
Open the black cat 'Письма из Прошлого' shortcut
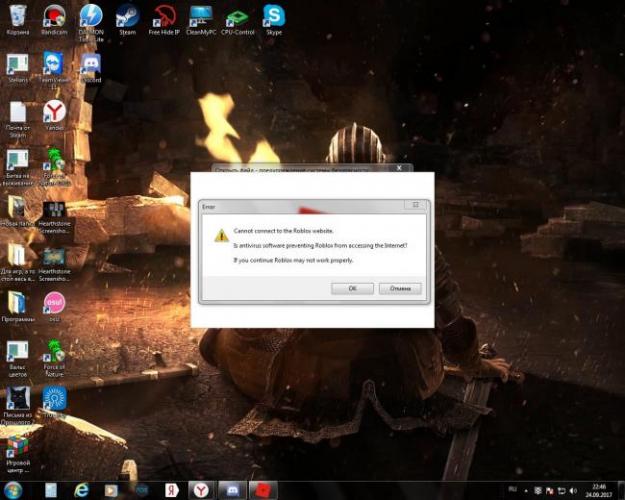pyautogui.click(x=18, y=405)
